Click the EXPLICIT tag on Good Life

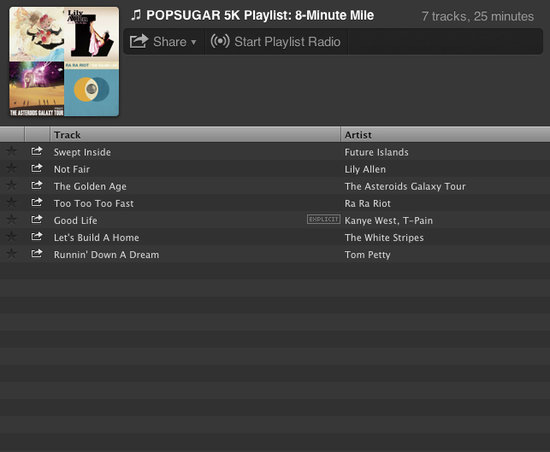(323, 219)
